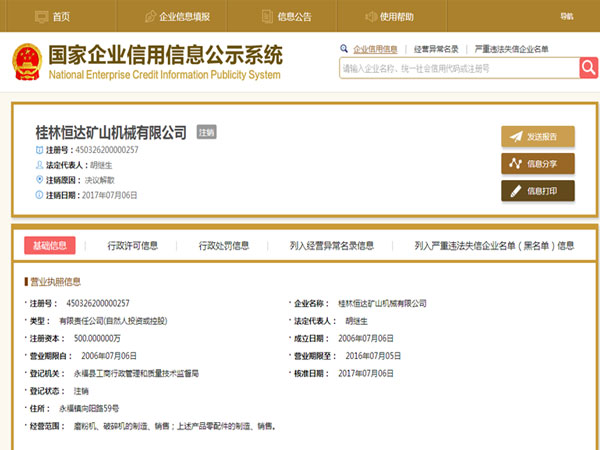Switch to the 行政许可信息 tab

click(x=132, y=246)
